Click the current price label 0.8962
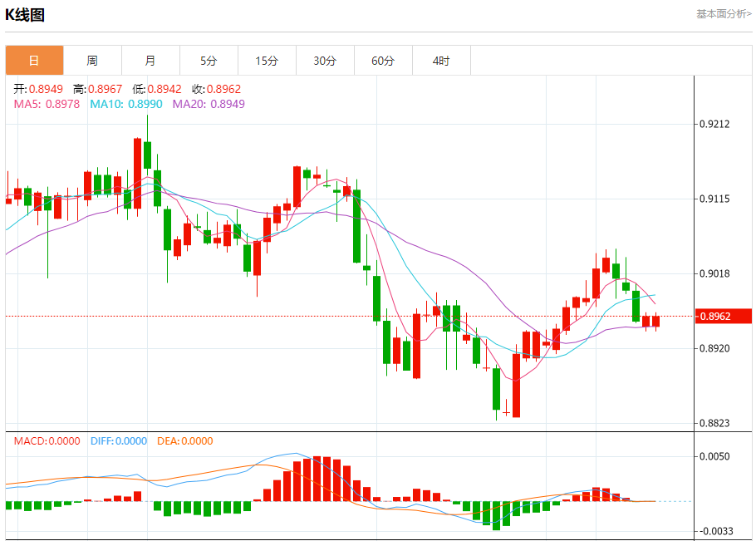 click(724, 317)
